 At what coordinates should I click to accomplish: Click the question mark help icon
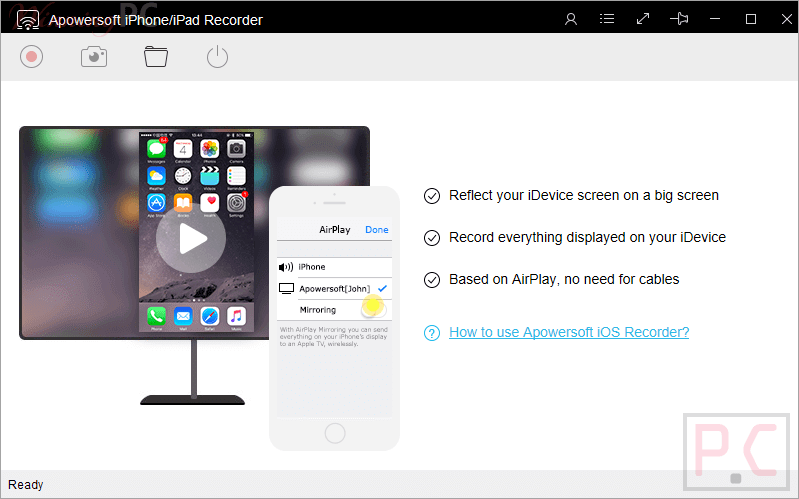432,333
